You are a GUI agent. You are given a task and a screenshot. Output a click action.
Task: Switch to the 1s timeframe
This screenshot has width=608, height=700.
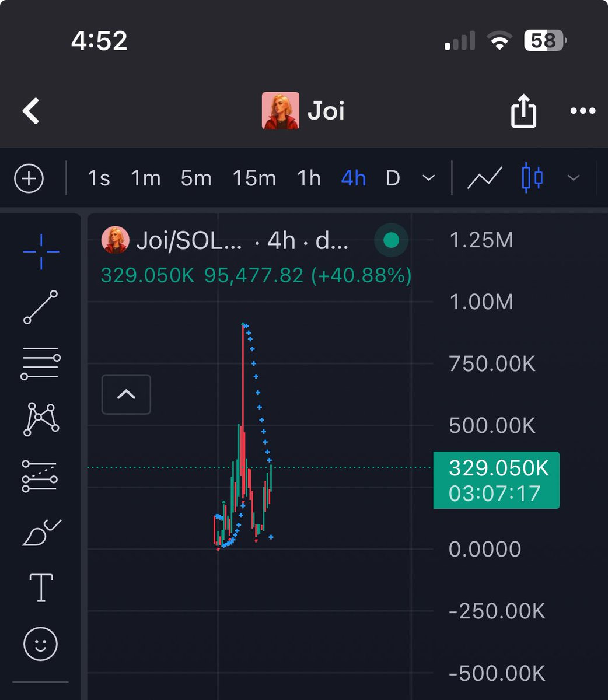99,178
